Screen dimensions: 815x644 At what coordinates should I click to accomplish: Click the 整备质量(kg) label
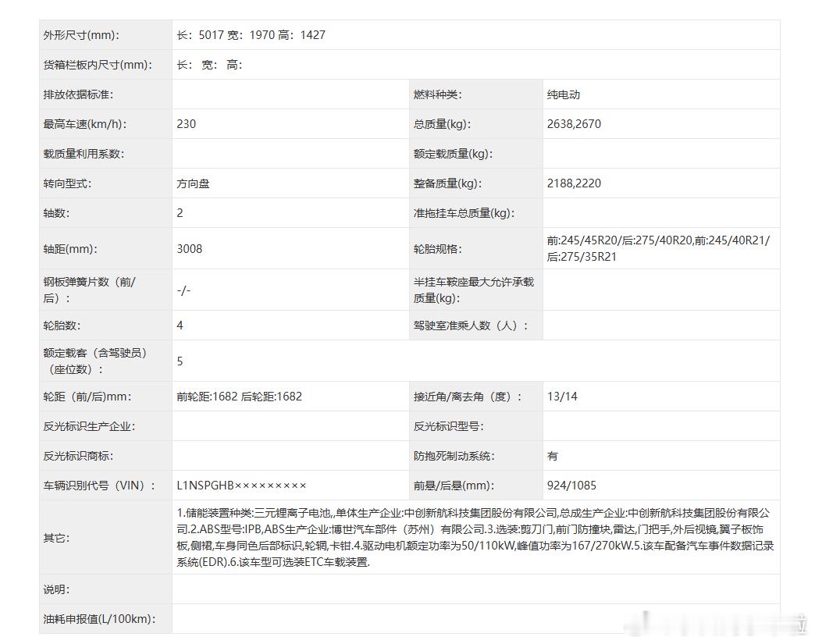447,183
